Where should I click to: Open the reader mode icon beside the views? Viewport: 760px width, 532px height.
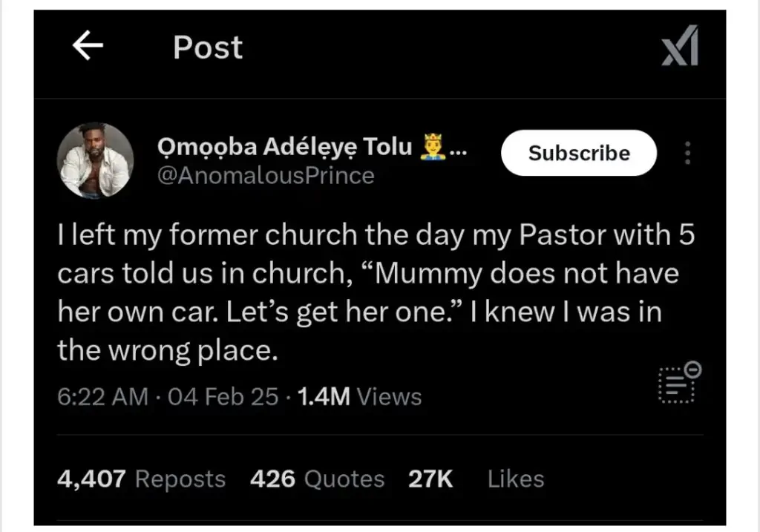pyautogui.click(x=675, y=384)
